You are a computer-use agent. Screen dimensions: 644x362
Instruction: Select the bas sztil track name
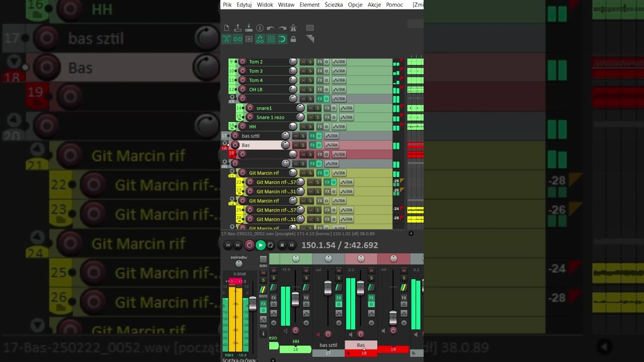coord(251,136)
